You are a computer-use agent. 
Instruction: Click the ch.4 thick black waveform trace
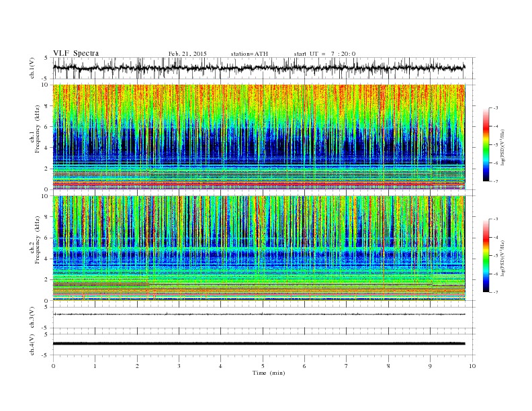point(259,344)
